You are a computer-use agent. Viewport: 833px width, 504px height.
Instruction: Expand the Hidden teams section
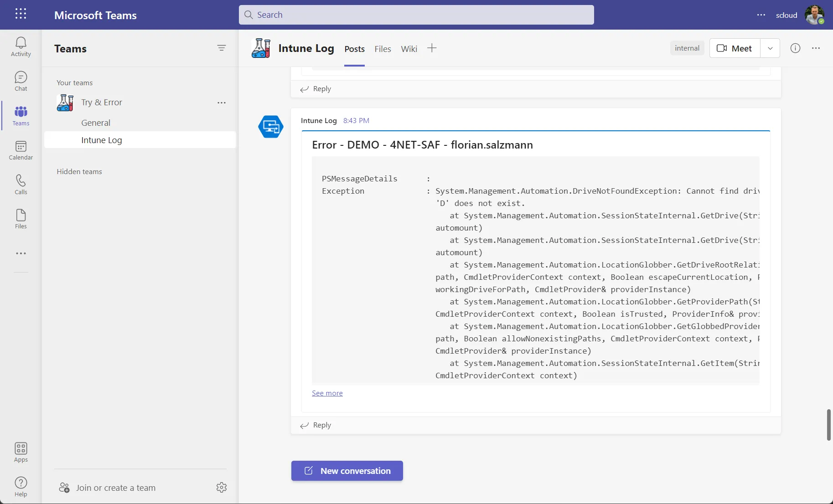(79, 172)
